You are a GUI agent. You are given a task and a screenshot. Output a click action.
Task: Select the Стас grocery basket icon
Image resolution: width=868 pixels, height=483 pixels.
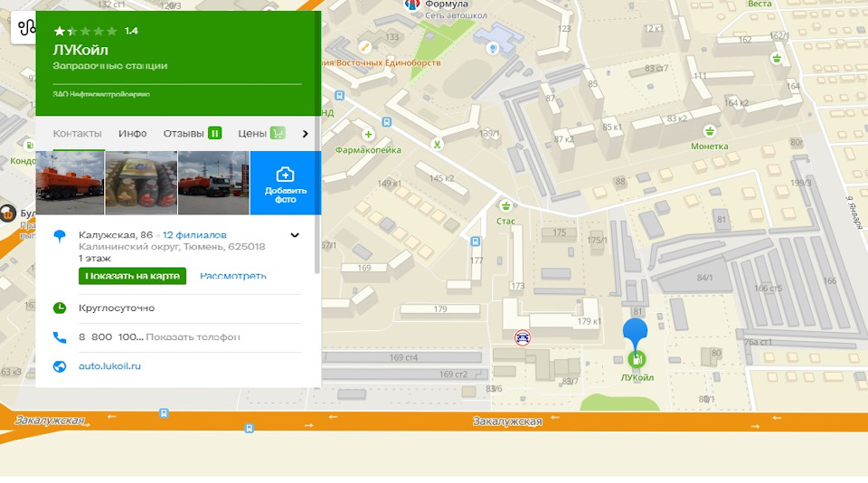(x=505, y=206)
